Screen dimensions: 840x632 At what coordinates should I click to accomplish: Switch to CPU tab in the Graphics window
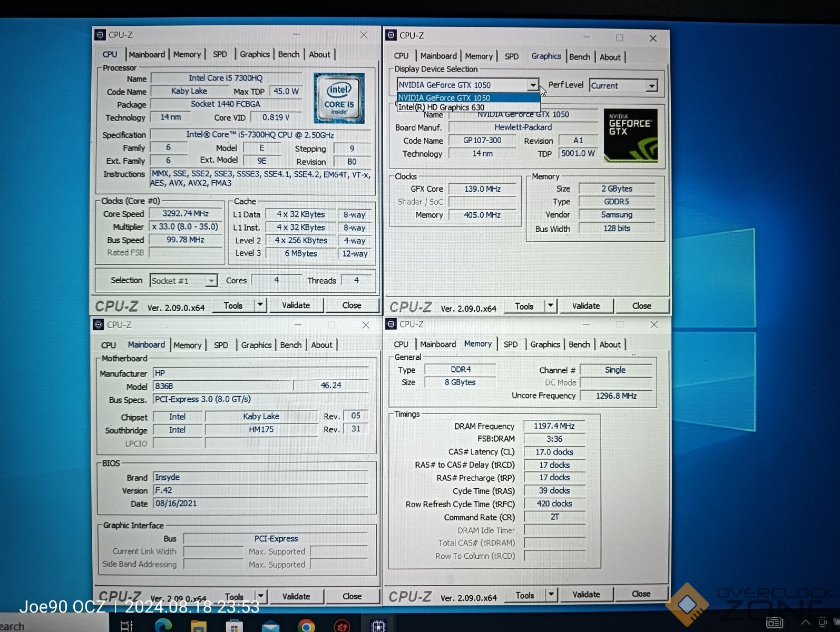click(x=401, y=56)
